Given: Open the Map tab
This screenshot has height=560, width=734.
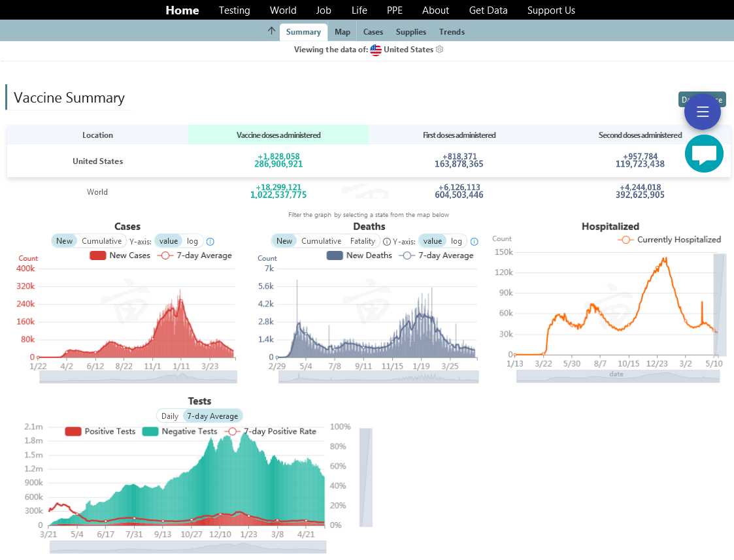Looking at the screenshot, I should point(342,32).
